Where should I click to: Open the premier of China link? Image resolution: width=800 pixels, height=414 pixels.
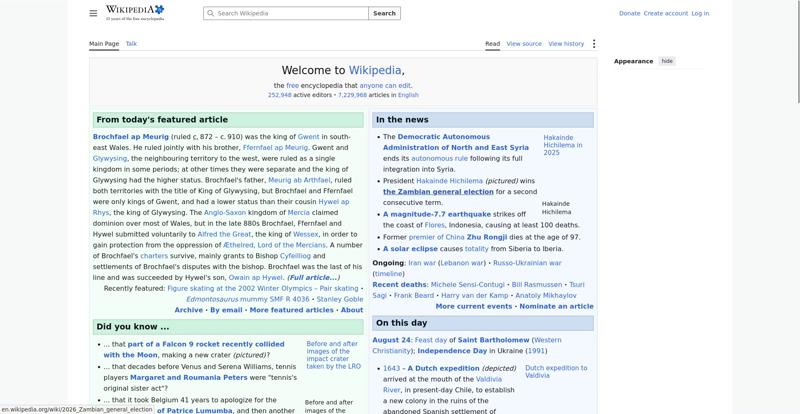pos(437,237)
